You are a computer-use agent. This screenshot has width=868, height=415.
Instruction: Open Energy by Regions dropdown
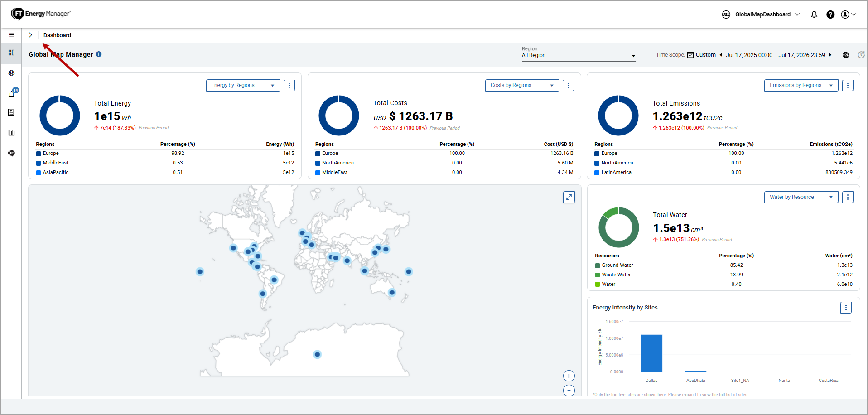pyautogui.click(x=243, y=85)
